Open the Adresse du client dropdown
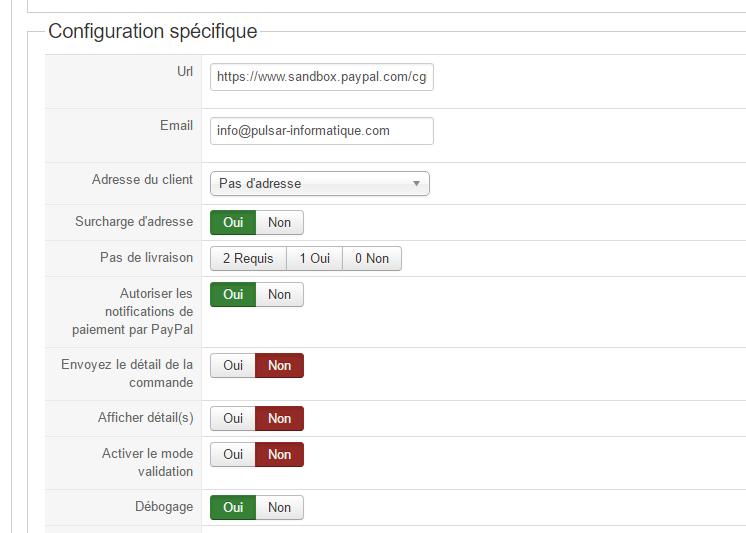This screenshot has height=533, width=746. coord(310,184)
